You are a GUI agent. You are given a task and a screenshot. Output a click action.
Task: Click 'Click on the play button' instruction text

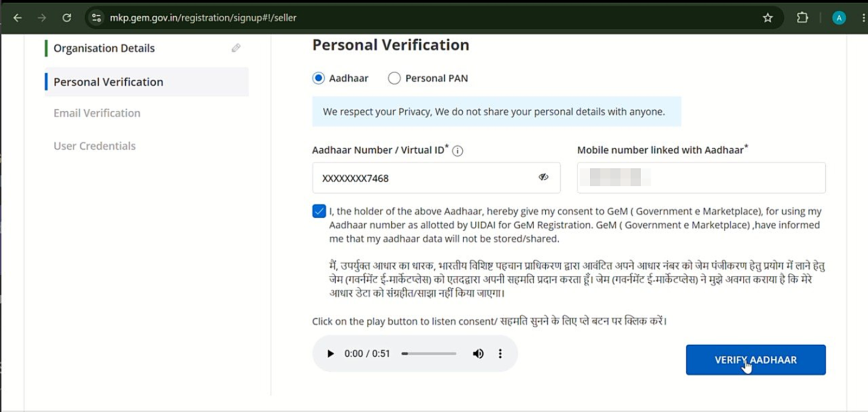489,321
